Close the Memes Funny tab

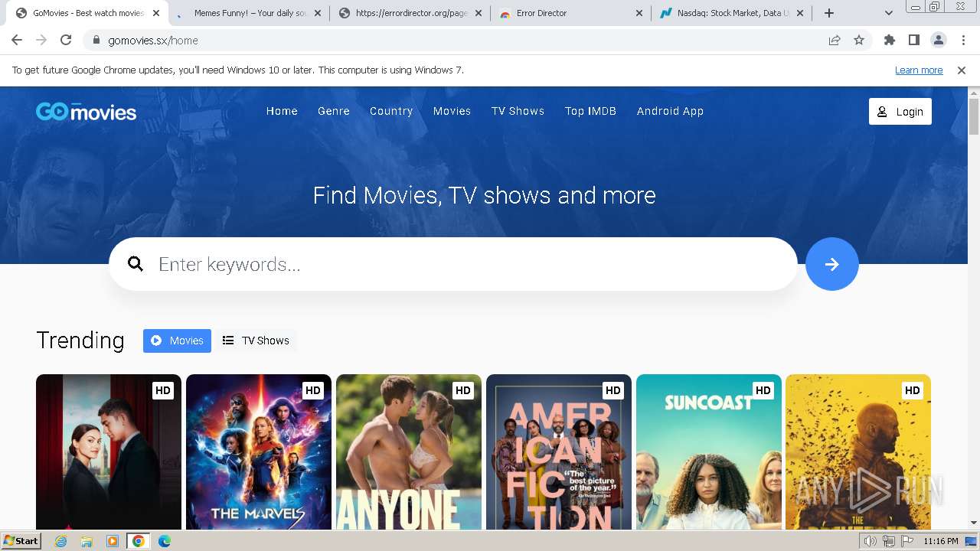[318, 13]
